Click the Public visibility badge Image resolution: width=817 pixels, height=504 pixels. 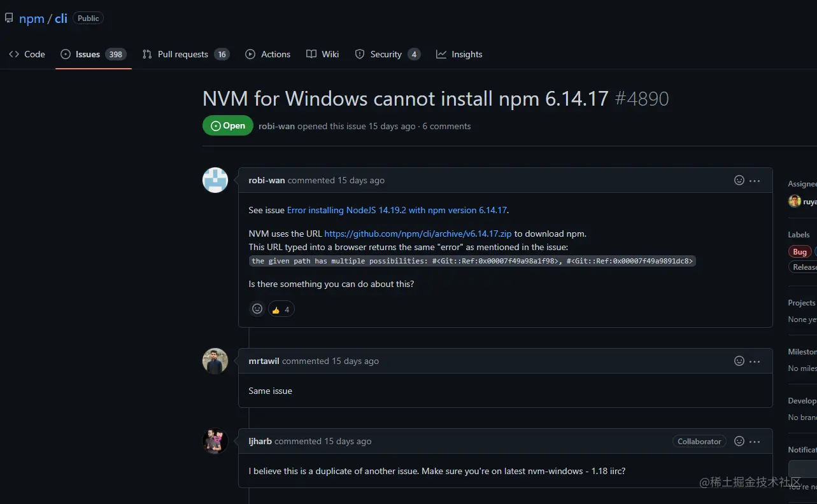89,18
